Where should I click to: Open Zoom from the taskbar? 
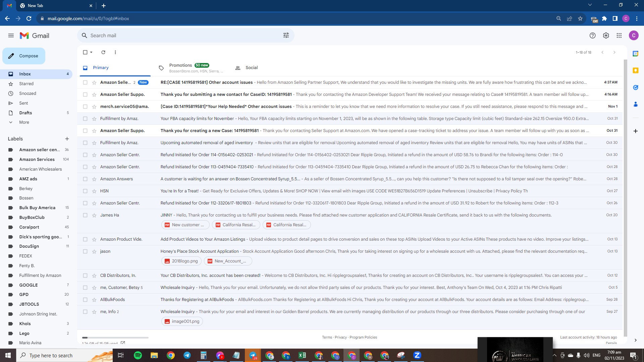tap(417, 355)
